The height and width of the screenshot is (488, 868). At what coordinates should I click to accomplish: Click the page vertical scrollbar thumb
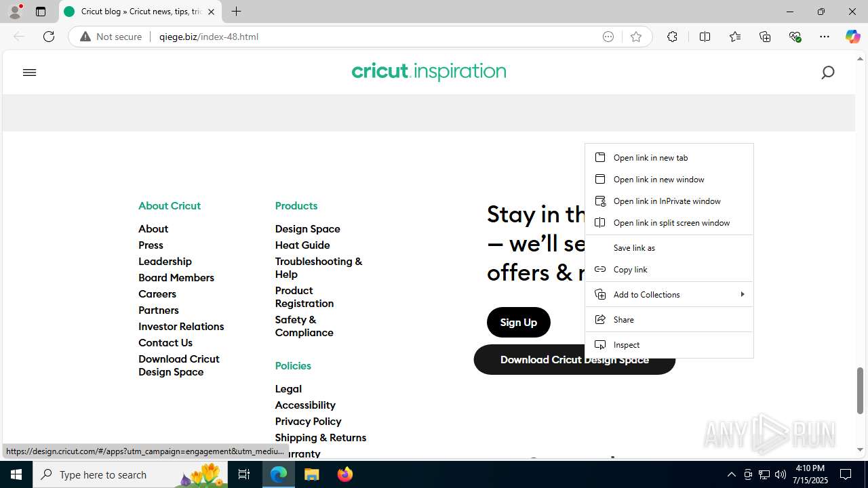[x=860, y=390]
